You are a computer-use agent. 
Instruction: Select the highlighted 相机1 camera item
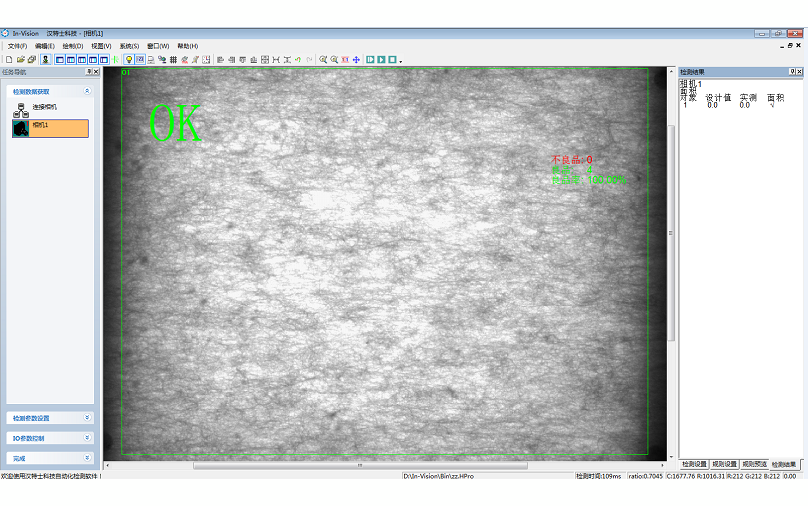tap(49, 128)
